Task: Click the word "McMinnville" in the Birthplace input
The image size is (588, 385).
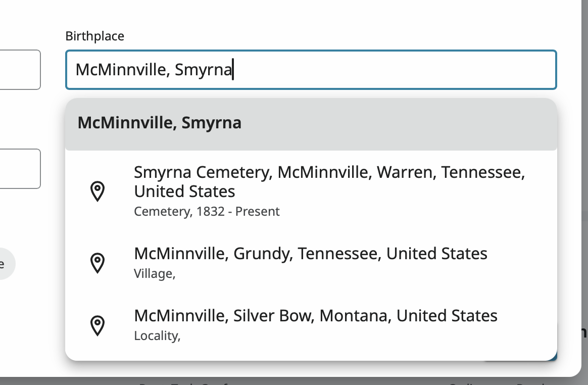Action: pos(121,70)
